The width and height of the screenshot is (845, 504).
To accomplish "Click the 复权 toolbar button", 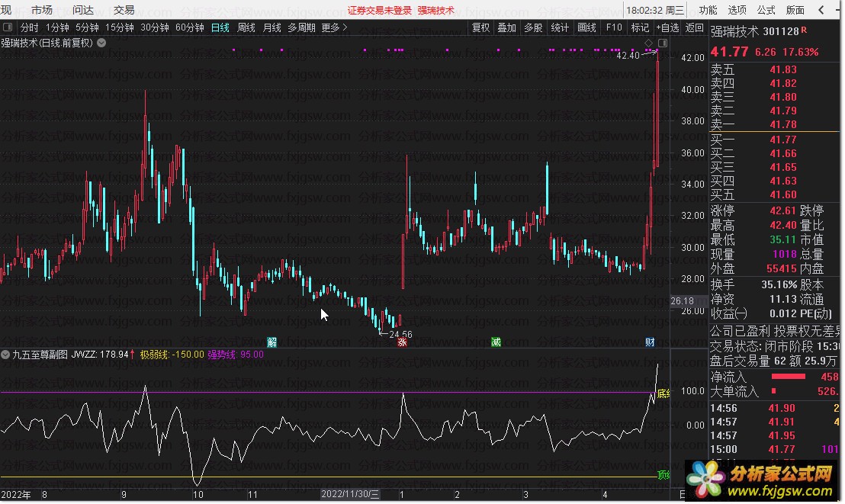I will pyautogui.click(x=480, y=27).
